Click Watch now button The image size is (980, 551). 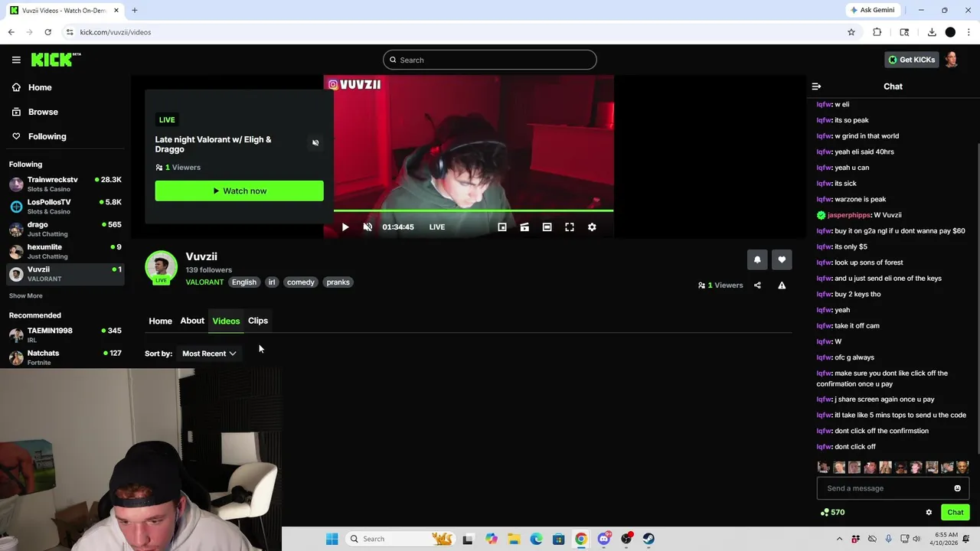(x=239, y=191)
